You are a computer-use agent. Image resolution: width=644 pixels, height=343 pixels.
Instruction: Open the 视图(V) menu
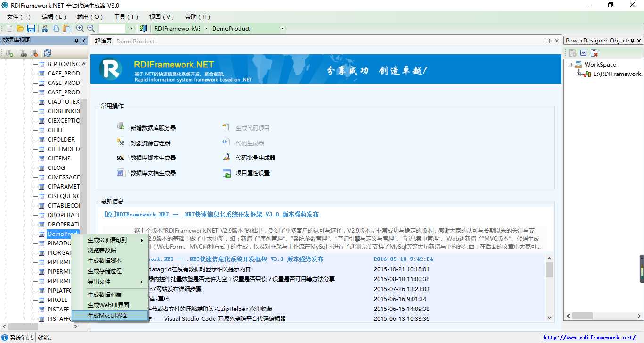tap(162, 17)
